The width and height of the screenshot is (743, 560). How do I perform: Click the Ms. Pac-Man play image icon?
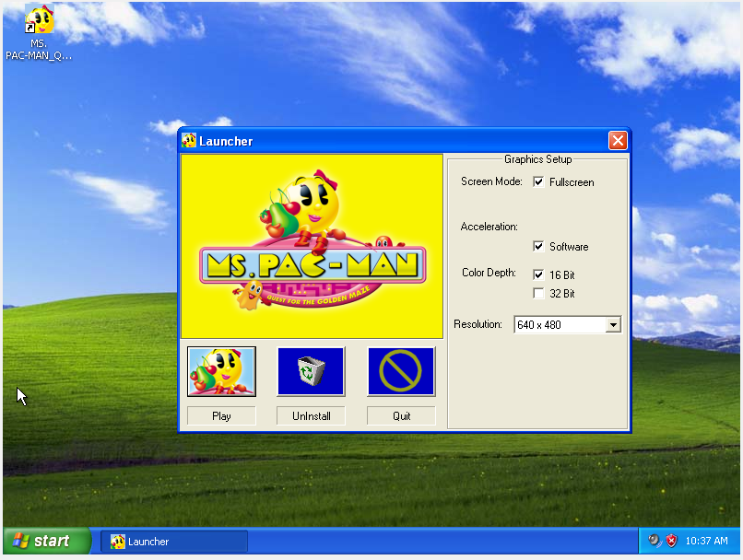[x=221, y=371]
